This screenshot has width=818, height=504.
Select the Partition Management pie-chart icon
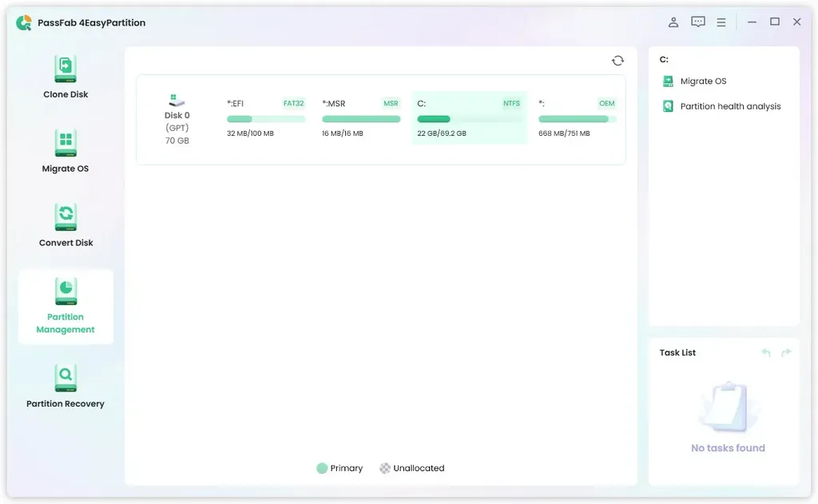tap(66, 291)
